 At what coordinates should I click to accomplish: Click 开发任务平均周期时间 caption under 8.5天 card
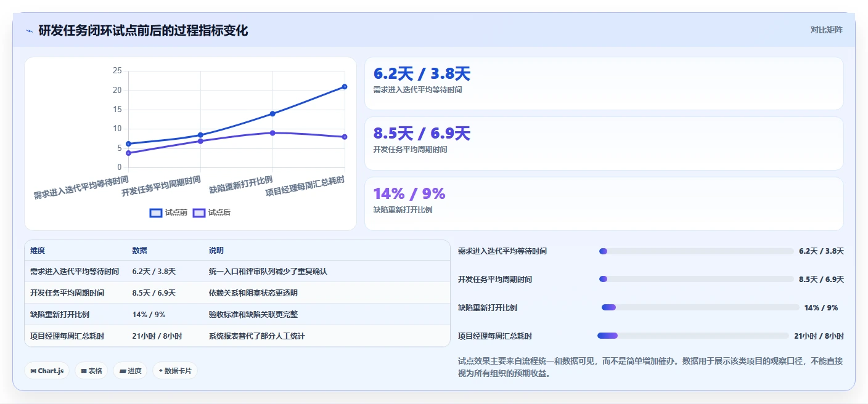[411, 149]
